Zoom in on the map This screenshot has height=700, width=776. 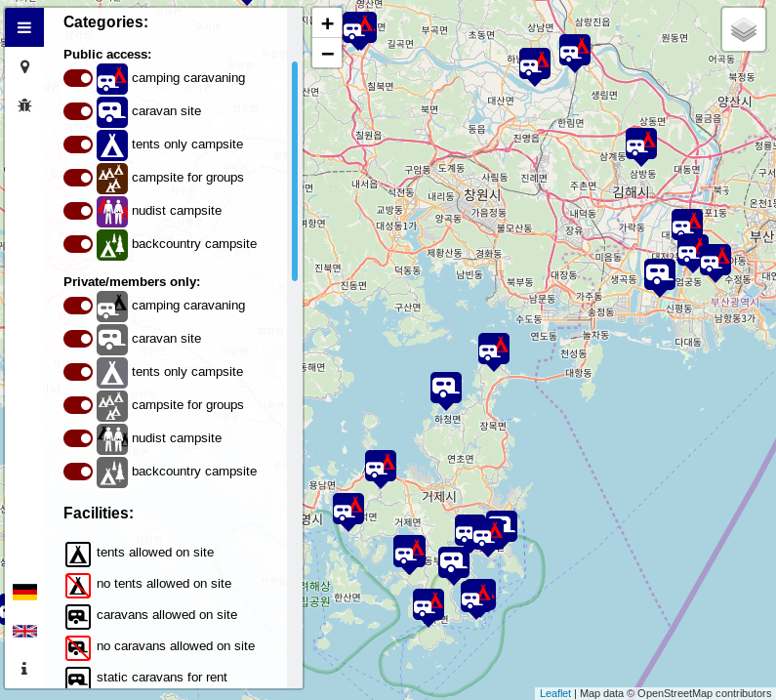pos(327,24)
